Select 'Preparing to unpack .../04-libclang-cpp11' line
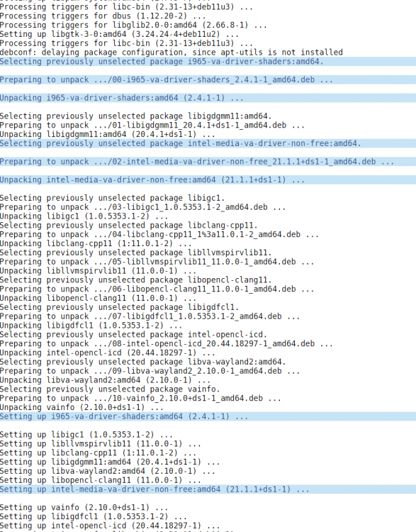This screenshot has height=532, width=416. tap(159, 235)
